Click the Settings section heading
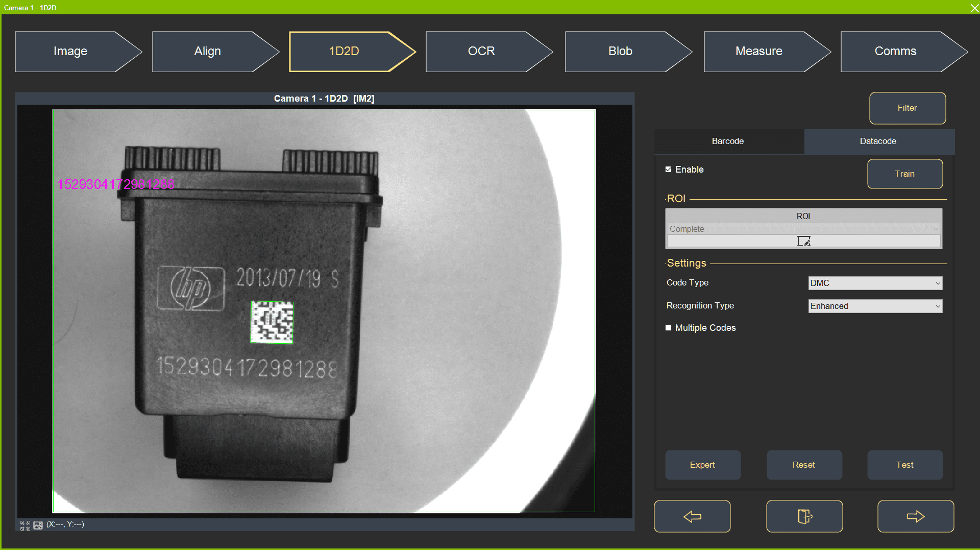Screen dimensions: 980x550 tap(687, 264)
